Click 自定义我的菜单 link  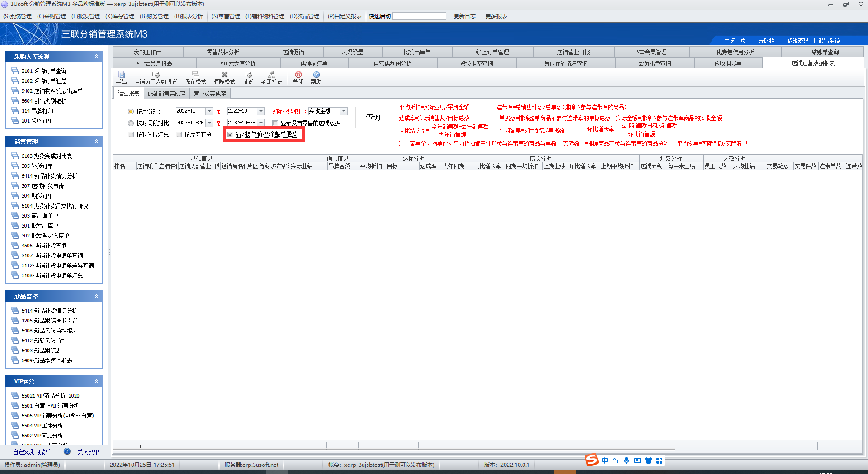32,452
